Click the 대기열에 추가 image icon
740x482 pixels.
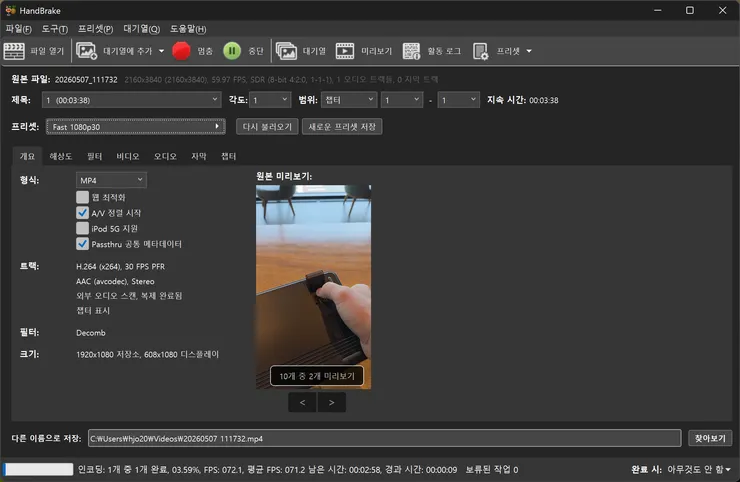[86, 51]
